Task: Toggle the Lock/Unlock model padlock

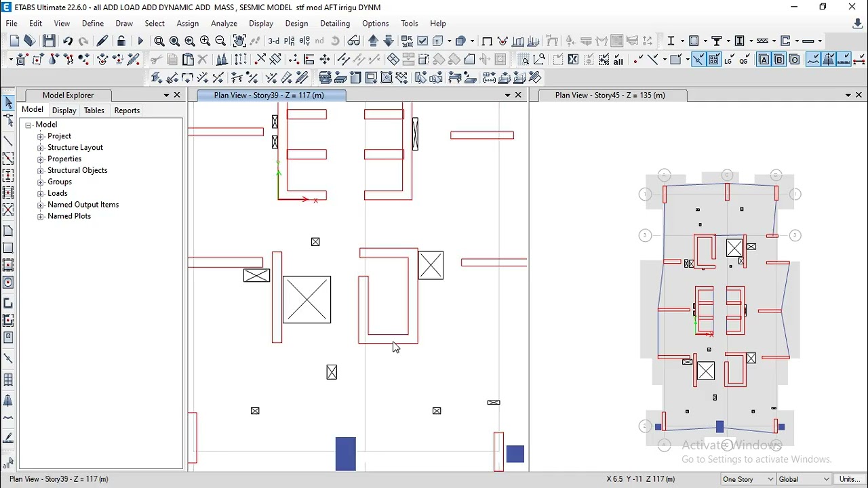Action: (121, 41)
